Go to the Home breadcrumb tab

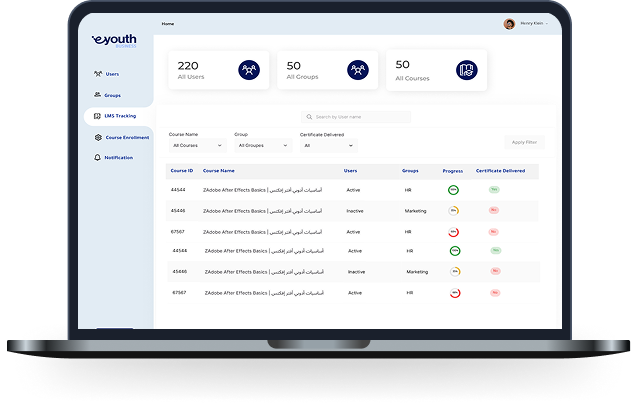click(x=167, y=22)
